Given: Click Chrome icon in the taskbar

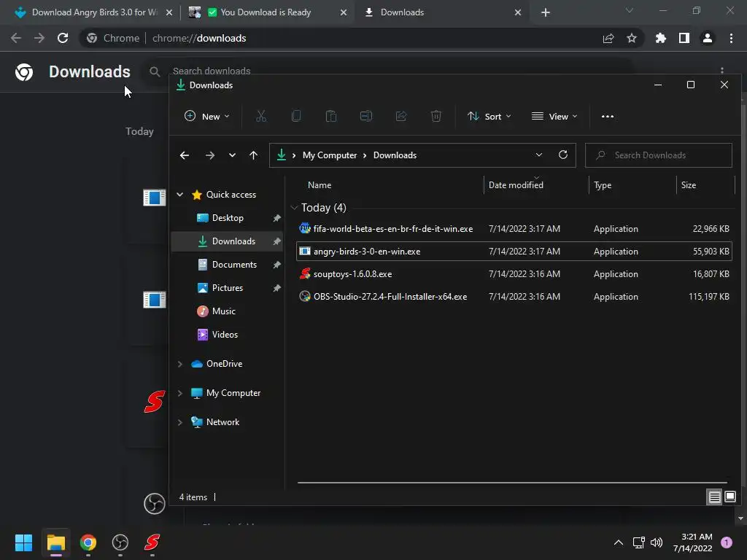Looking at the screenshot, I should click(88, 542).
